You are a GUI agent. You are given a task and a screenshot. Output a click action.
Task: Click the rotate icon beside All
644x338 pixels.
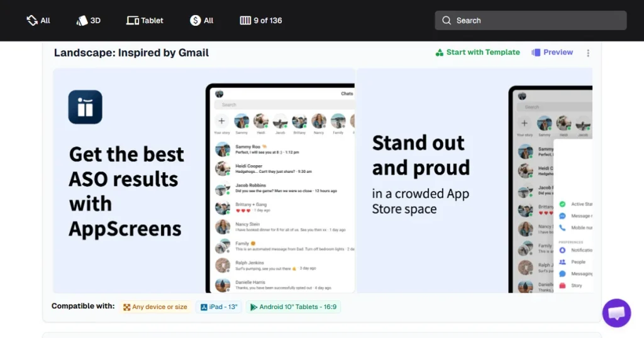click(x=32, y=21)
